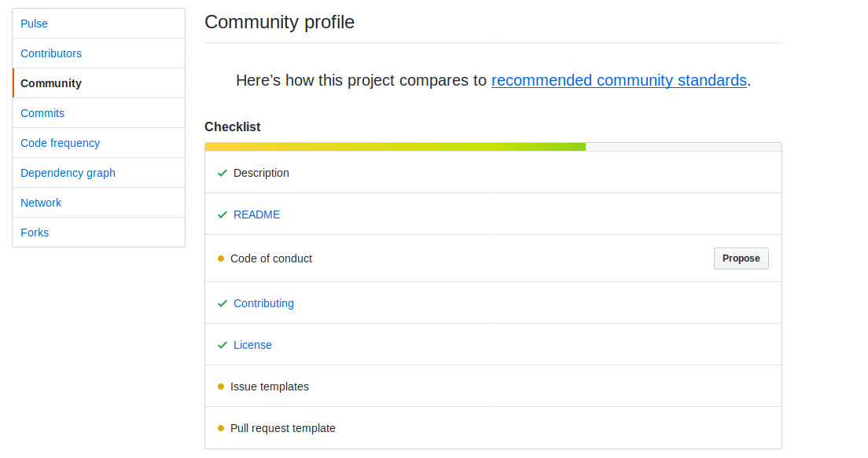The width and height of the screenshot is (868, 458).
Task: Open the License link
Action: click(x=252, y=345)
